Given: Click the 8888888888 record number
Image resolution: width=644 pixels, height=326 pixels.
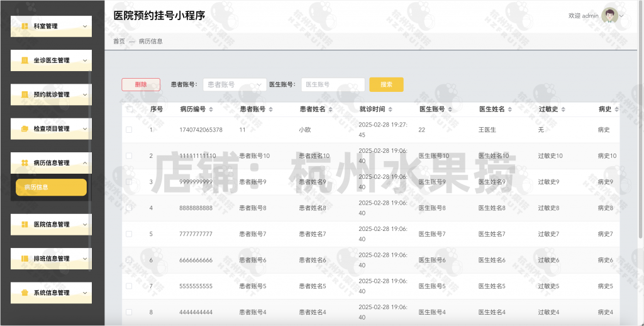Looking at the screenshot, I should (196, 208).
